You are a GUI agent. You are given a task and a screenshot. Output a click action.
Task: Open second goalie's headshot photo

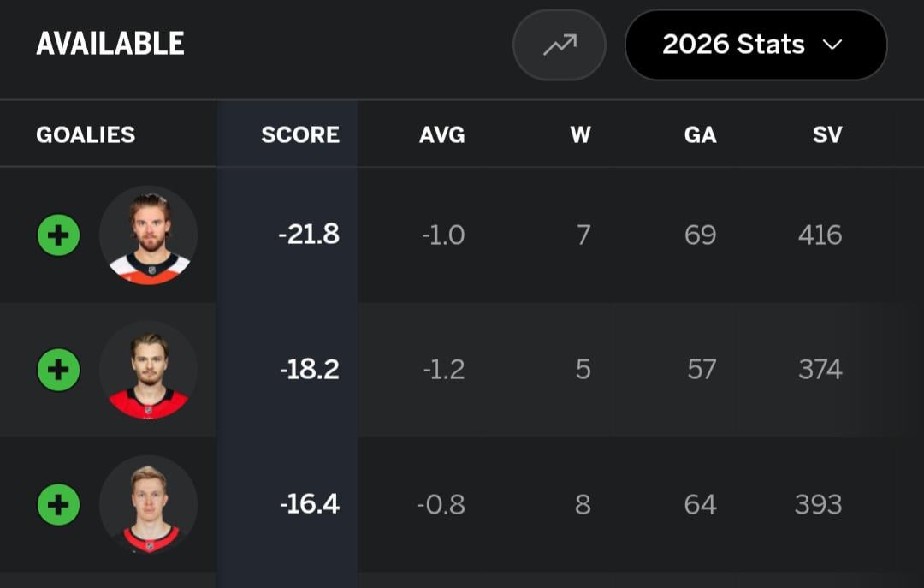[149, 370]
